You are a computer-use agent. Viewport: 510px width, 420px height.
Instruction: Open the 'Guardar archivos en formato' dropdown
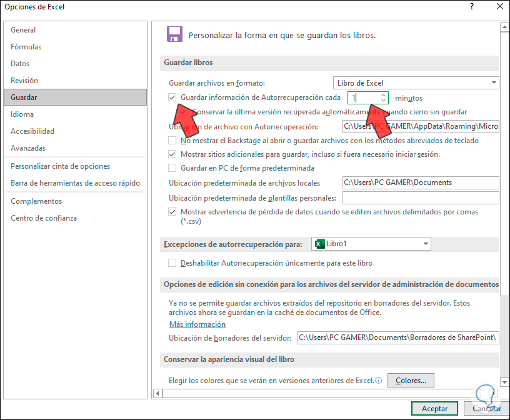(x=494, y=82)
